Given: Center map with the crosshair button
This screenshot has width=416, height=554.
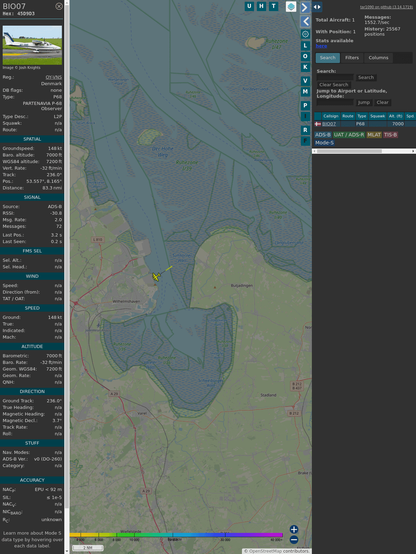Looking at the screenshot, I should coord(305,34).
